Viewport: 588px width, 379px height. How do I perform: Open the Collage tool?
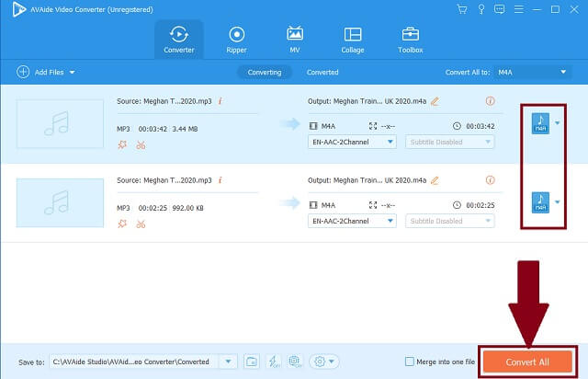tap(353, 40)
